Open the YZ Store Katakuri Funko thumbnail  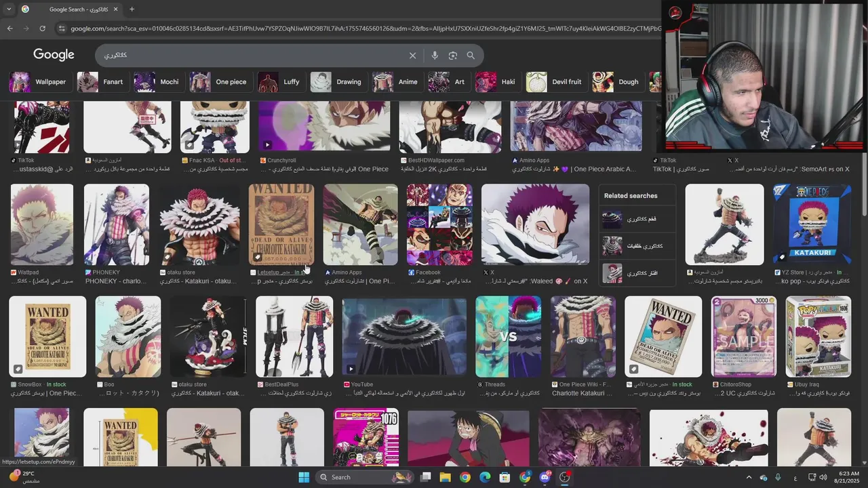[x=812, y=224]
